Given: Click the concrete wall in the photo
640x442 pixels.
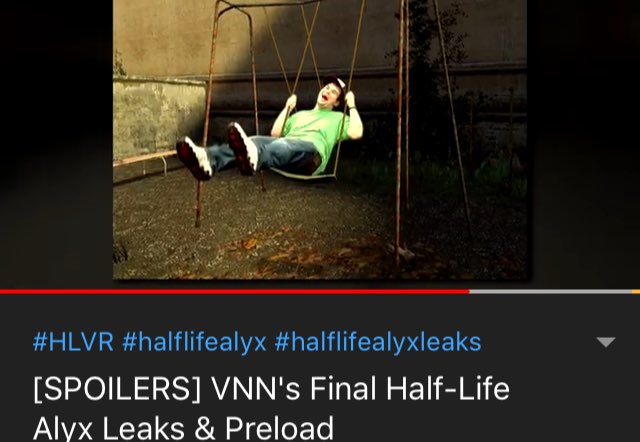Looking at the screenshot, I should (x=158, y=116).
